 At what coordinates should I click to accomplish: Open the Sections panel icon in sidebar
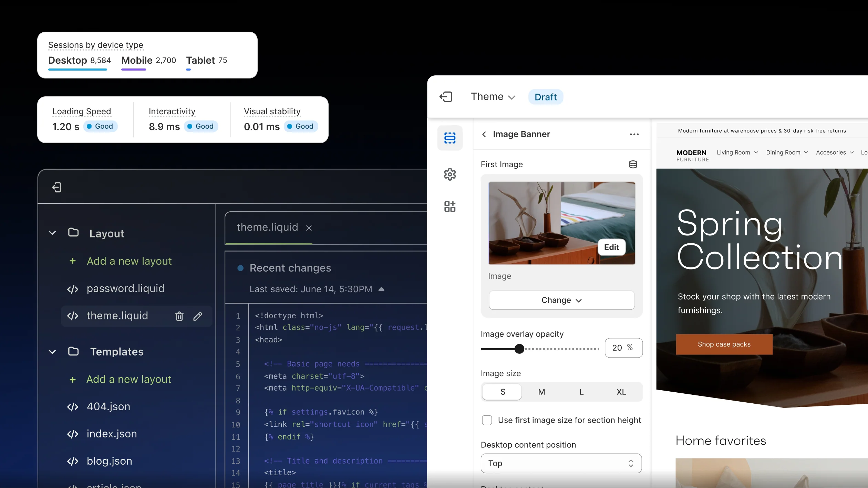tap(450, 138)
